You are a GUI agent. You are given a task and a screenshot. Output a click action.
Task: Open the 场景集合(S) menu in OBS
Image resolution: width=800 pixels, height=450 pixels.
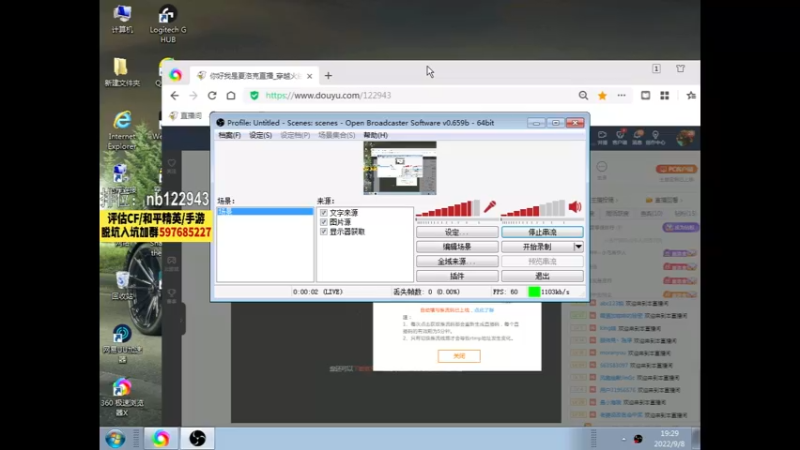click(x=336, y=135)
